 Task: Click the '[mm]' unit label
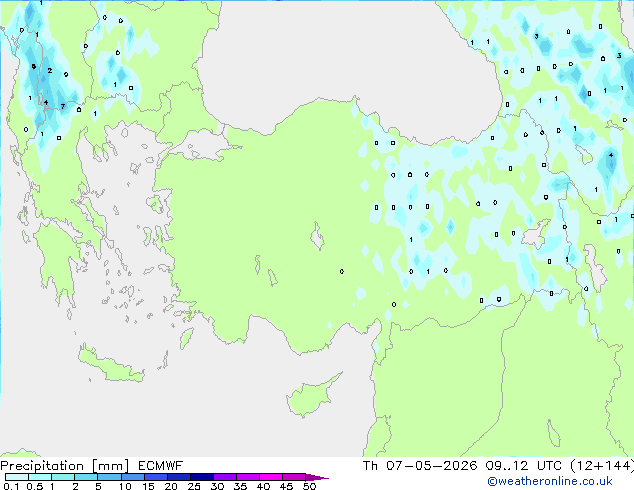[110, 466]
